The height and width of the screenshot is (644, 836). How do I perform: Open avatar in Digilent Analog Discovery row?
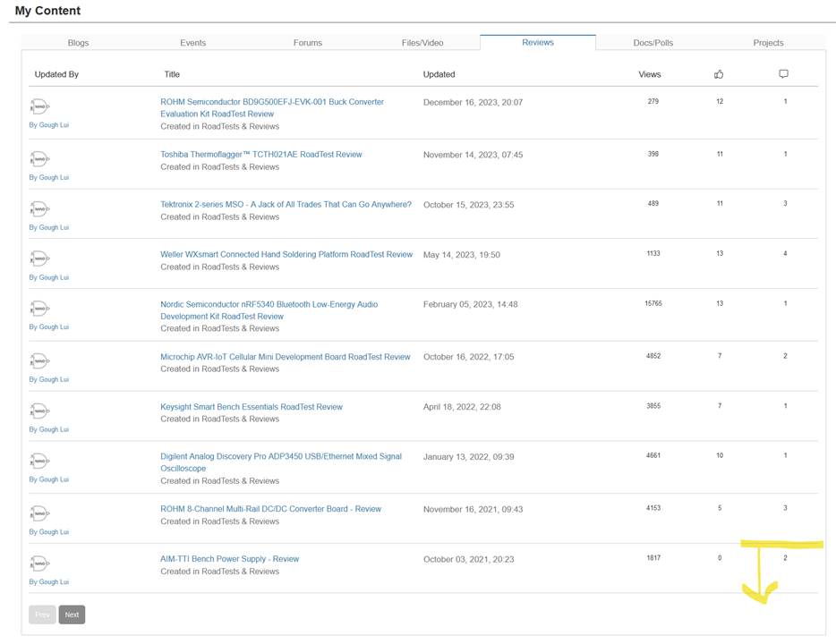point(39,461)
